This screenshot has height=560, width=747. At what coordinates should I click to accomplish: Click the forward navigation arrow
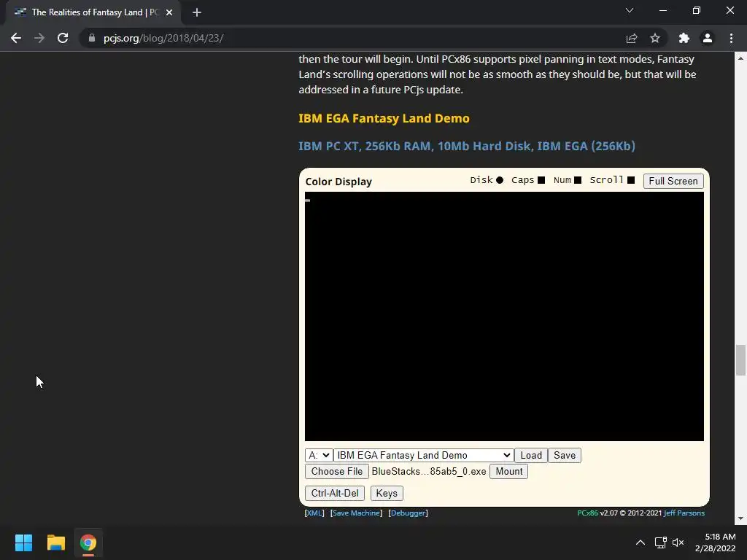pos(39,38)
